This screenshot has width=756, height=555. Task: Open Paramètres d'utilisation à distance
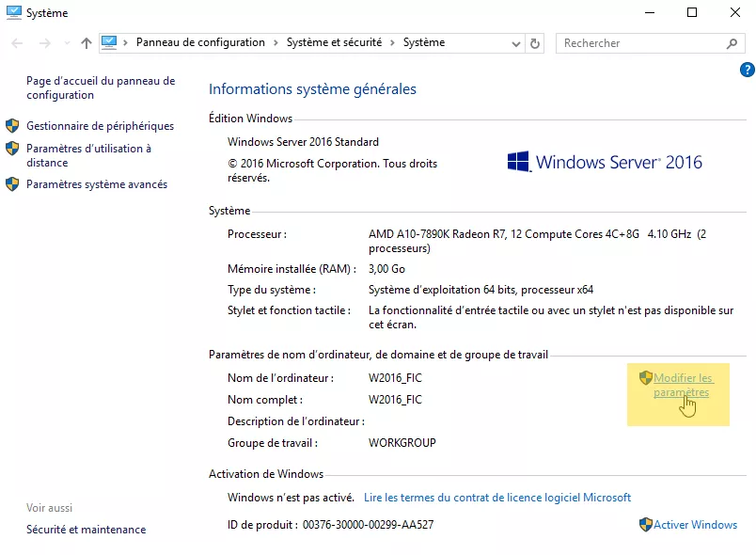coord(88,155)
